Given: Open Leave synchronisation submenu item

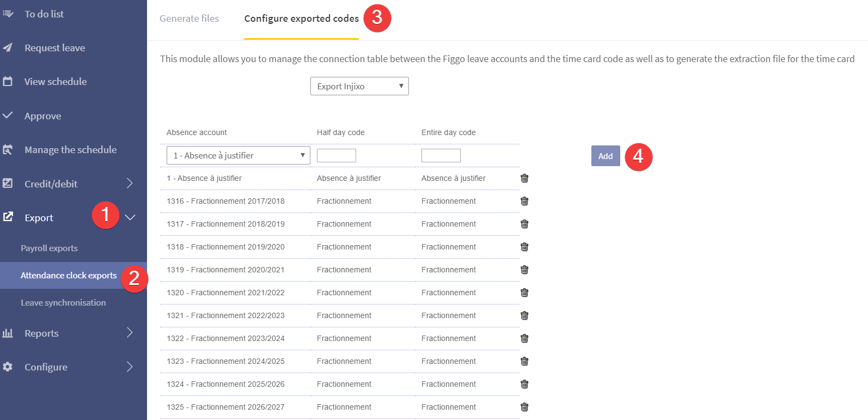Looking at the screenshot, I should pyautogui.click(x=63, y=302).
